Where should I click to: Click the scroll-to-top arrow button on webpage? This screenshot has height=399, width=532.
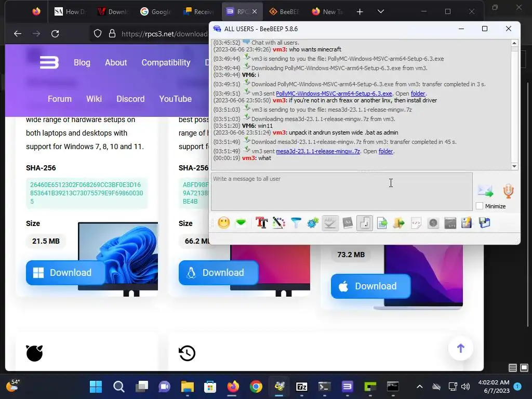pyautogui.click(x=460, y=348)
